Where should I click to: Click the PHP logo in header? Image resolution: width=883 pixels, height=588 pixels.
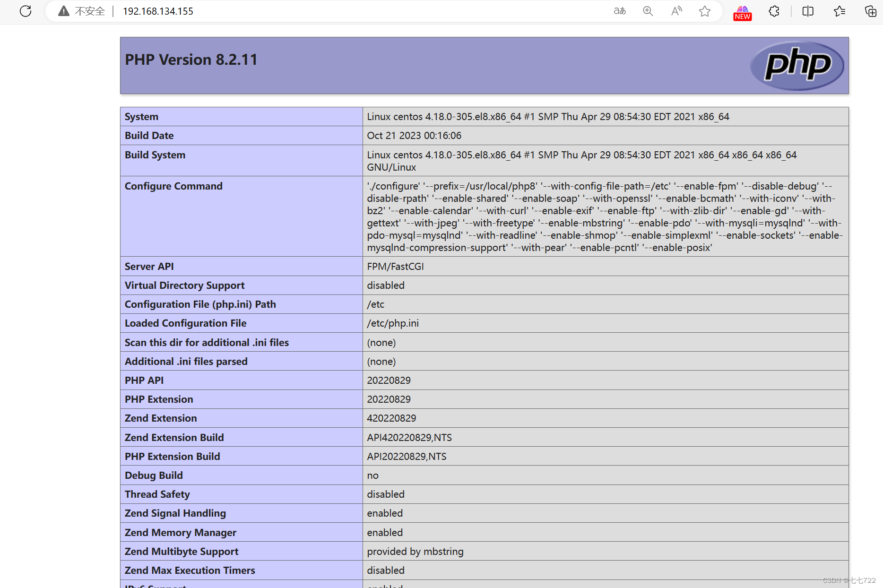pyautogui.click(x=797, y=66)
